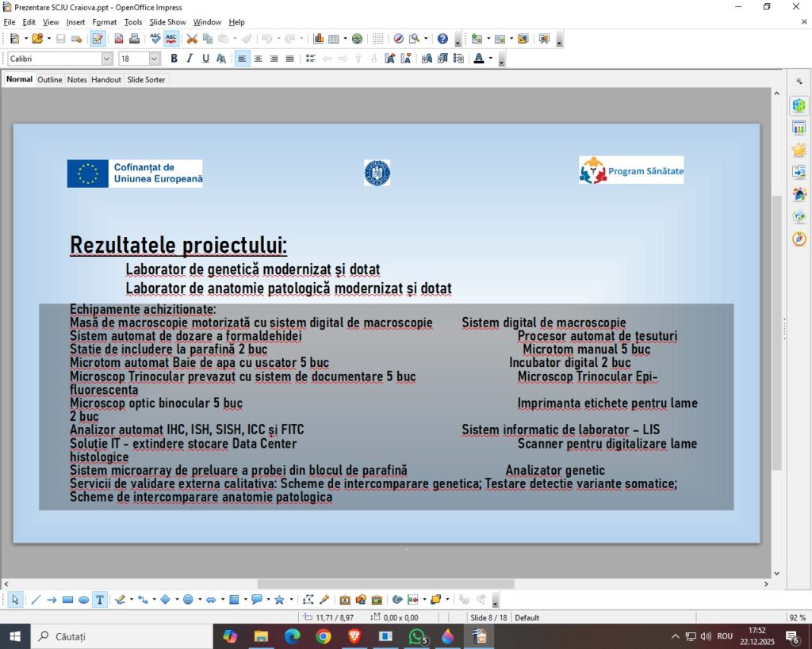Screen dimensions: 812x649
Task: Toggle AutoSpellcheck on or off
Action: (x=170, y=38)
